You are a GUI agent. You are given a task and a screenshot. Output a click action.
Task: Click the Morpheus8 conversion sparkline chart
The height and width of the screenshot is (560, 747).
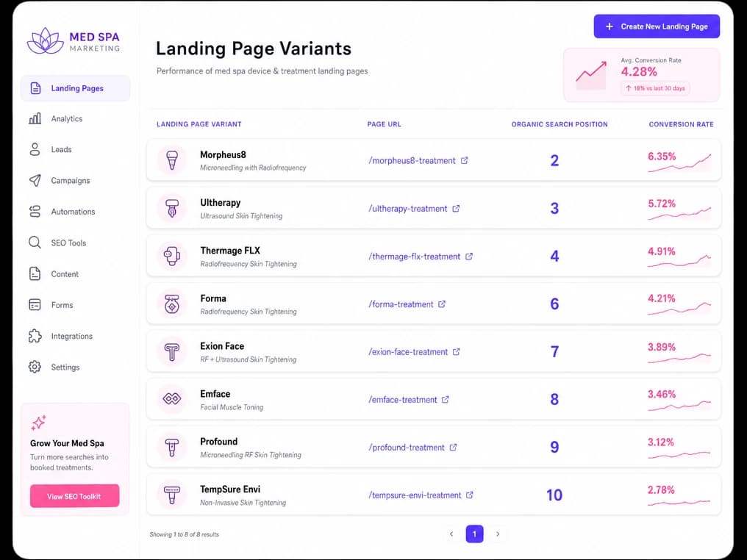(680, 163)
